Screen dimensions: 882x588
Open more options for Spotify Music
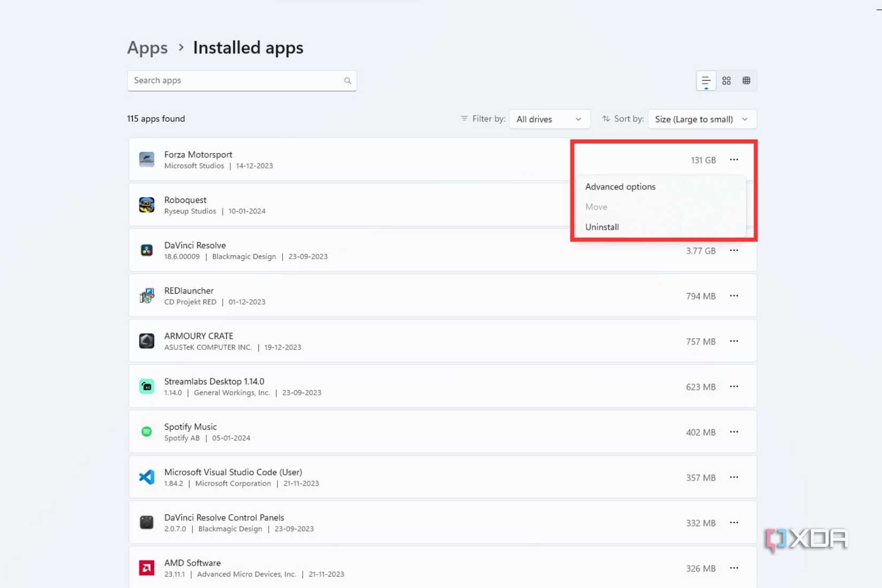(734, 432)
